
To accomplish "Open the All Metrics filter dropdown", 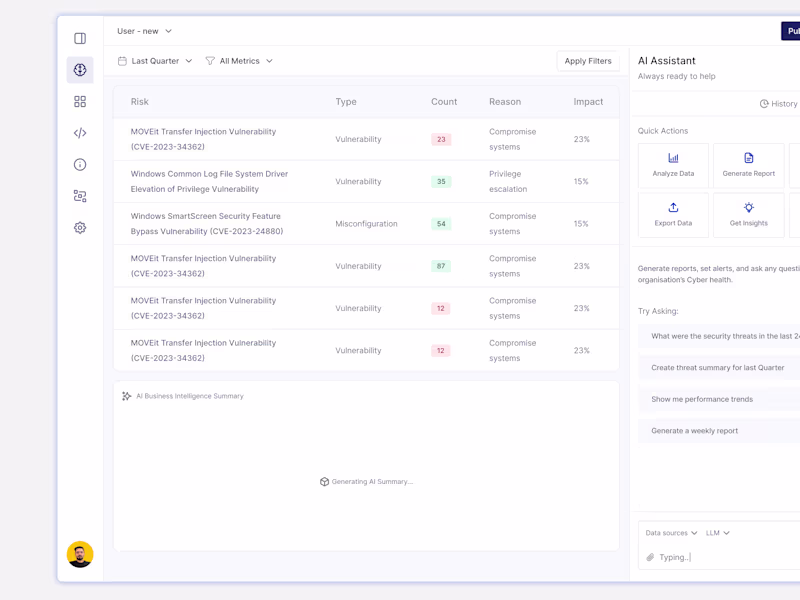I will (x=239, y=61).
